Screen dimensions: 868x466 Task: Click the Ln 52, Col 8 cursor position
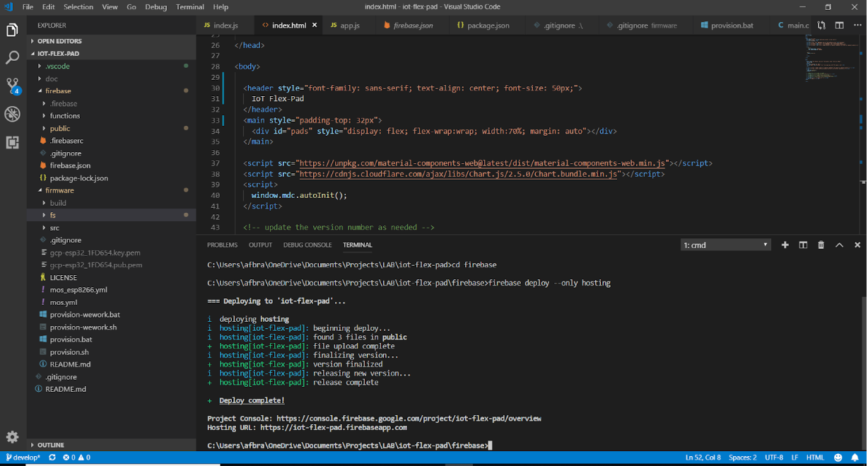pos(703,458)
